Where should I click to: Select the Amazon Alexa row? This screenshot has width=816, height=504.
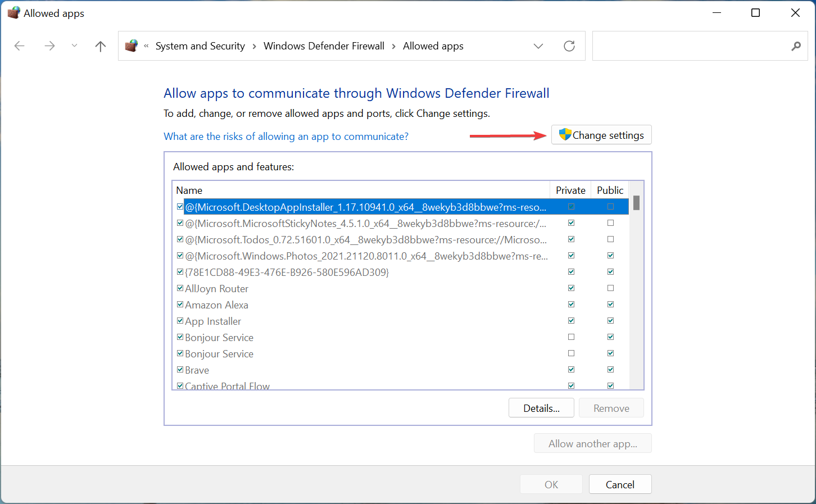pos(401,305)
